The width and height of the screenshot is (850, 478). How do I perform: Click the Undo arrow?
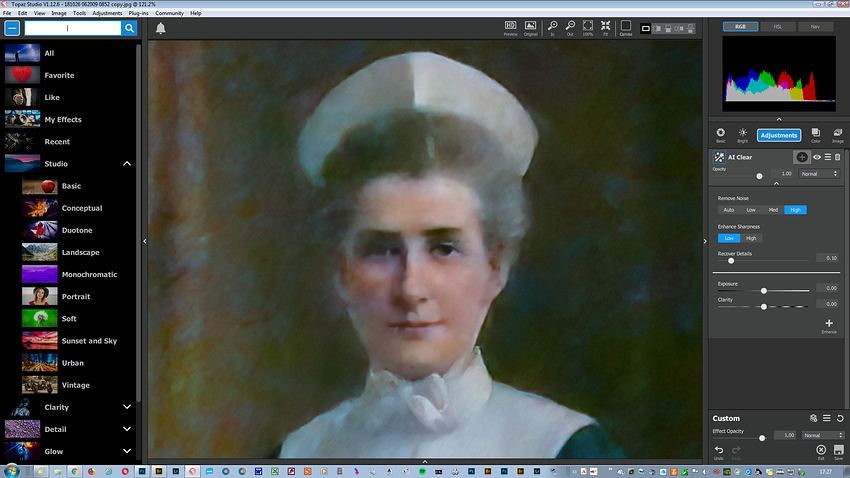tap(719, 451)
